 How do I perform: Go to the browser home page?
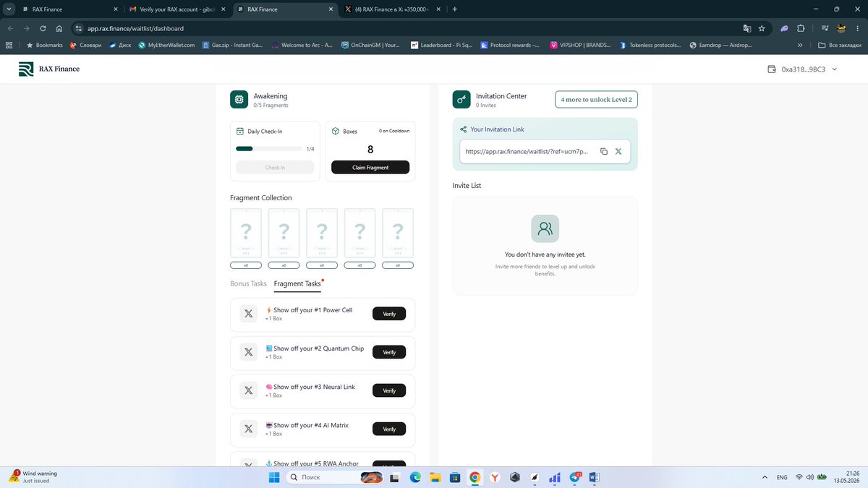59,28
